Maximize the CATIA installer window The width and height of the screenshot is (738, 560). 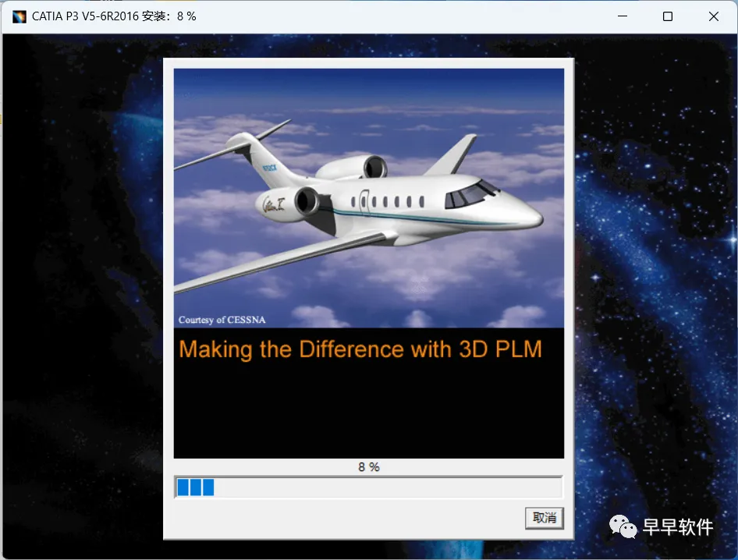tap(668, 16)
